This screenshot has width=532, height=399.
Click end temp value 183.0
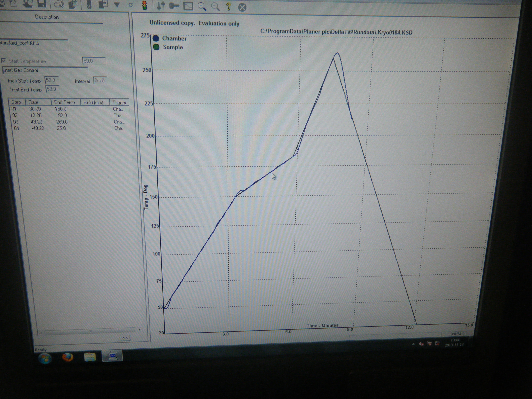click(61, 115)
